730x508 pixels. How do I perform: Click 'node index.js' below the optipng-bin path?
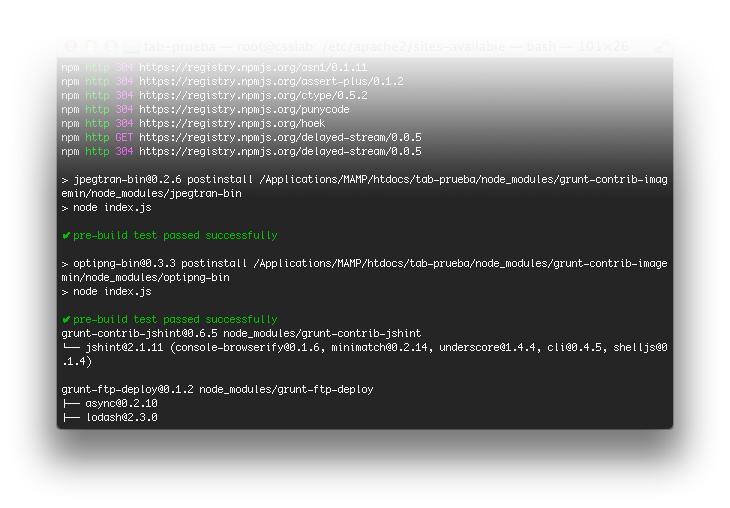click(x=112, y=291)
